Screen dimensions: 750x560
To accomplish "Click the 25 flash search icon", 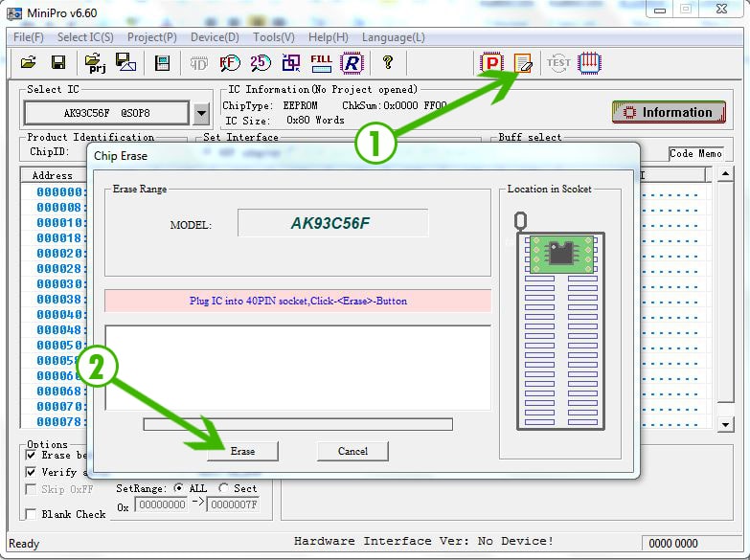I will coord(261,62).
